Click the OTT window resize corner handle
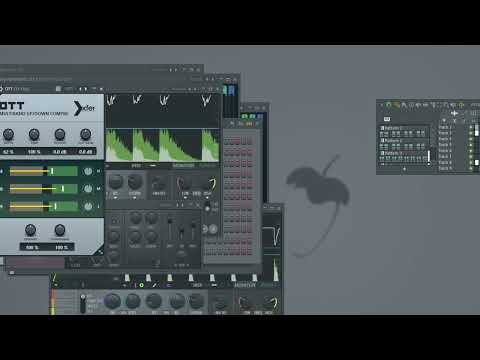The width and height of the screenshot is (480, 360). [x=100, y=251]
